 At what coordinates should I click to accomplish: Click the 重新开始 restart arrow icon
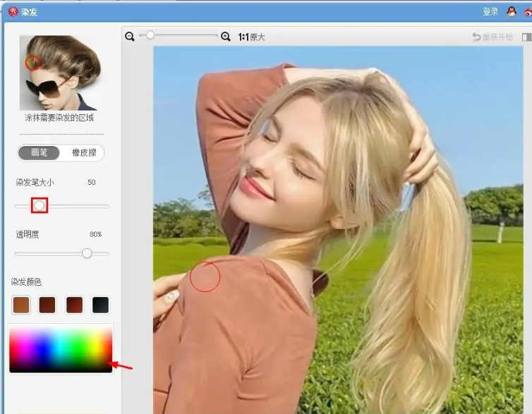pyautogui.click(x=477, y=37)
